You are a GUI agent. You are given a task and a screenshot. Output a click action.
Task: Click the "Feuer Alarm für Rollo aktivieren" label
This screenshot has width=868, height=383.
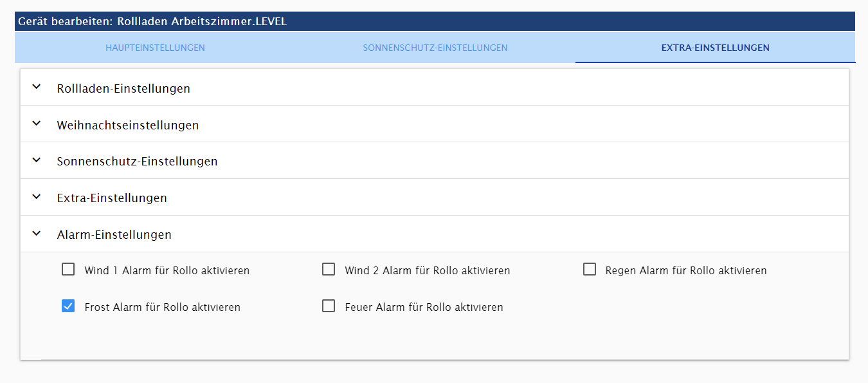pyautogui.click(x=424, y=308)
